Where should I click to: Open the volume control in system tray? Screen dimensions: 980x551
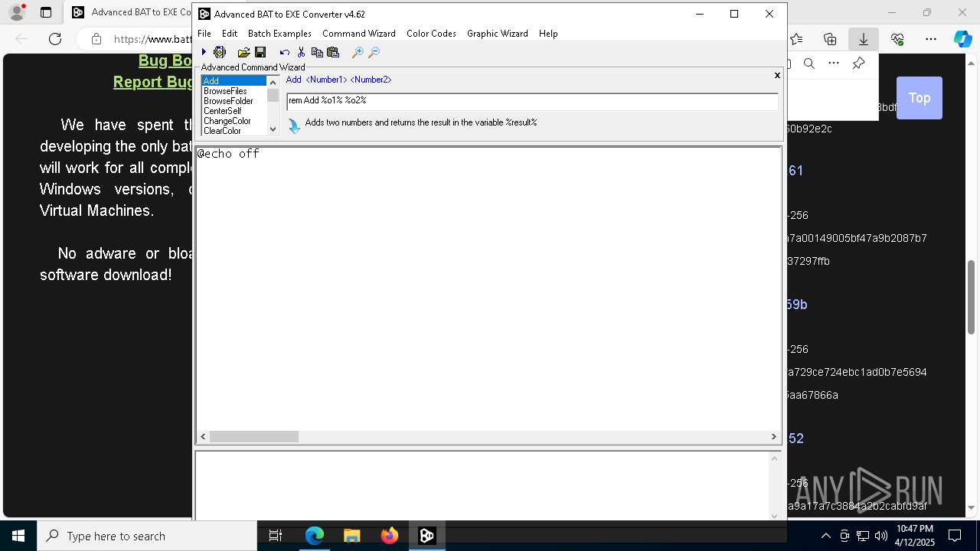(880, 536)
